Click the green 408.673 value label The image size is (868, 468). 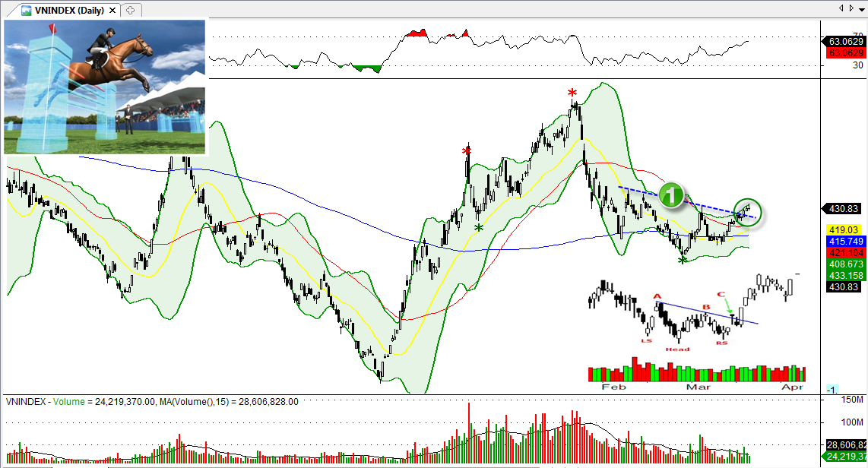pyautogui.click(x=844, y=264)
